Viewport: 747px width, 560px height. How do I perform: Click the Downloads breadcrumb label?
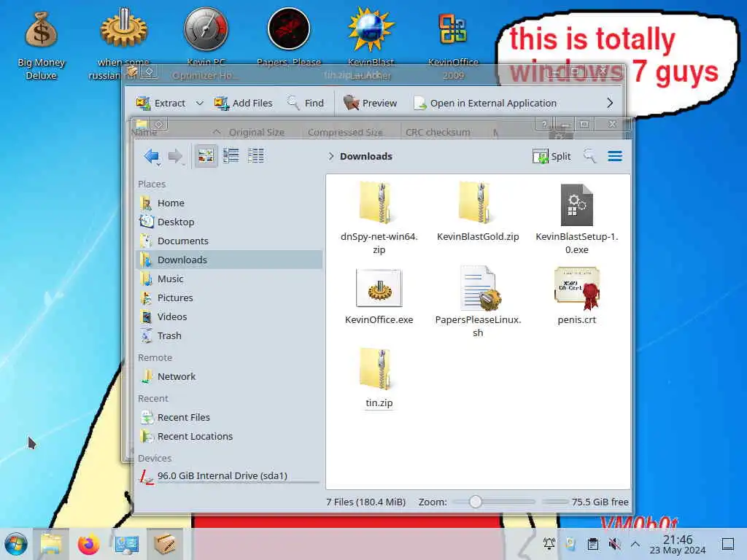click(366, 156)
